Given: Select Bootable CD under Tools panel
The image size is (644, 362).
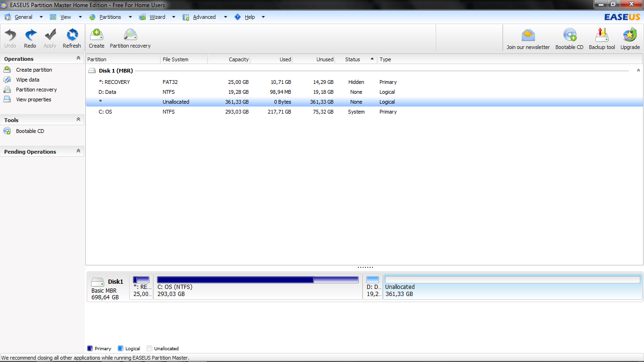Looking at the screenshot, I should [x=30, y=131].
